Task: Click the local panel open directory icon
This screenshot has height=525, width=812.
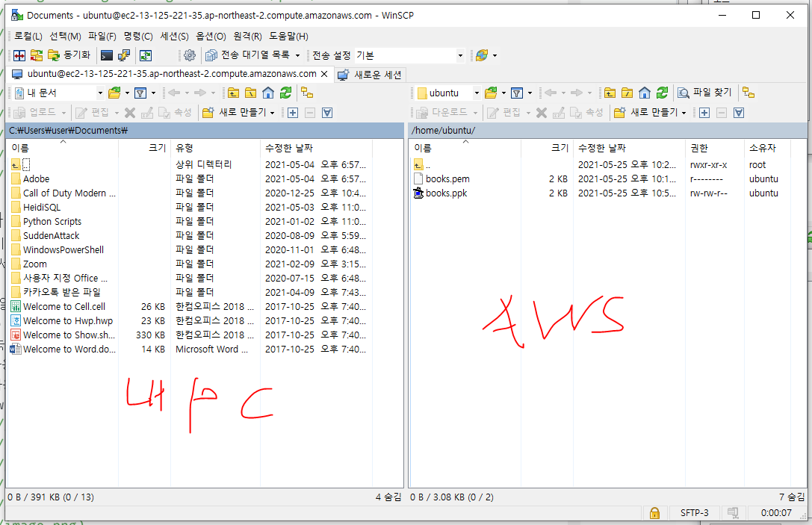Action: coord(114,93)
